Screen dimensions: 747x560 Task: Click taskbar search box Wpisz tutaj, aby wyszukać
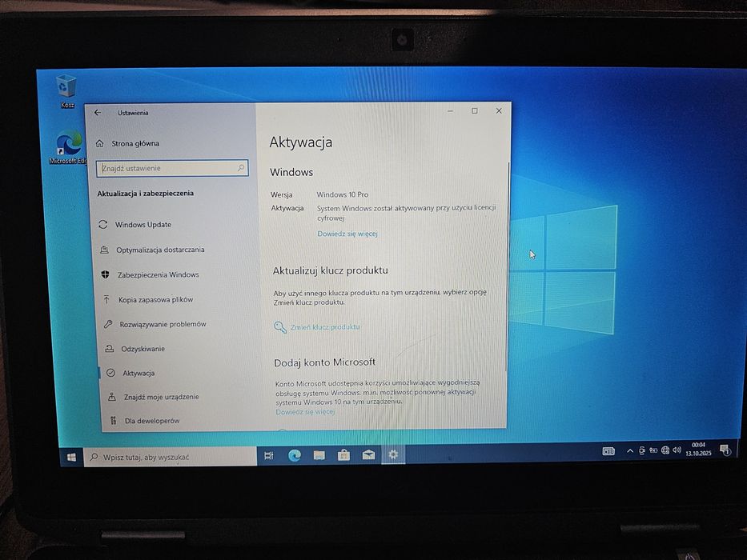pyautogui.click(x=171, y=457)
